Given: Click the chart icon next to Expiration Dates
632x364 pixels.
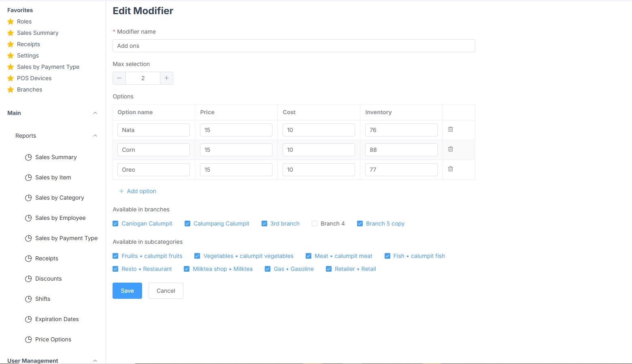Looking at the screenshot, I should (x=28, y=319).
